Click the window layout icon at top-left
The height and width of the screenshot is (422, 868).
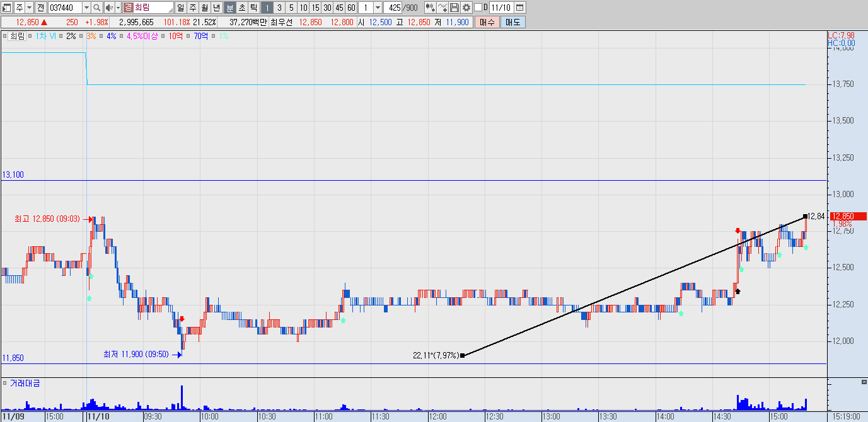pyautogui.click(x=7, y=8)
